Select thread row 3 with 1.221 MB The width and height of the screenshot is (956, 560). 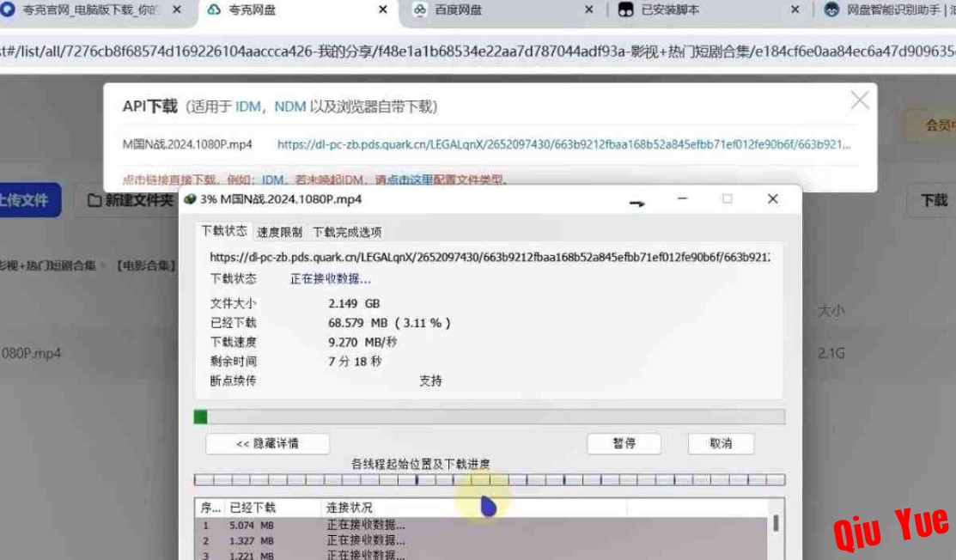(x=482, y=555)
